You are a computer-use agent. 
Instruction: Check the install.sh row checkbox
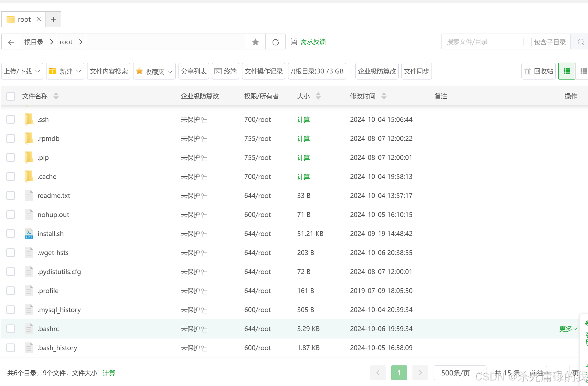click(11, 234)
